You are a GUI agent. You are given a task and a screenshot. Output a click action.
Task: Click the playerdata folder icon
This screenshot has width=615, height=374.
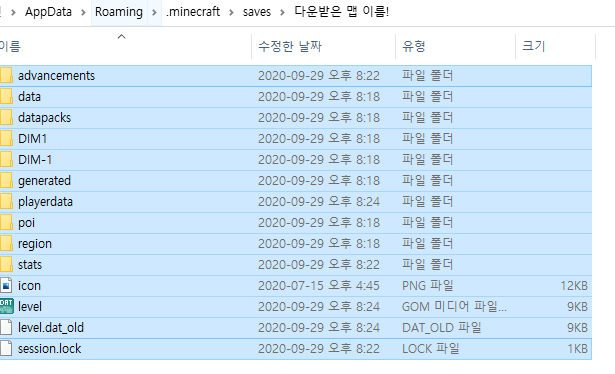(x=6, y=202)
